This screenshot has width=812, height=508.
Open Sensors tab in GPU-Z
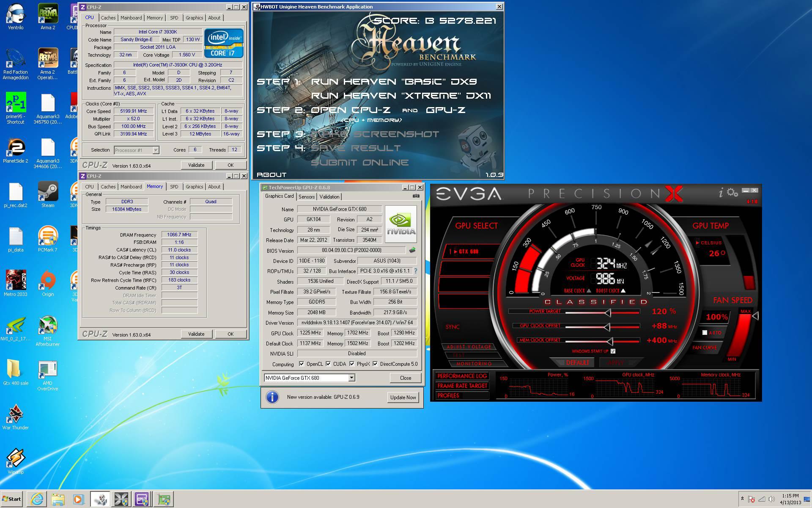tap(307, 197)
